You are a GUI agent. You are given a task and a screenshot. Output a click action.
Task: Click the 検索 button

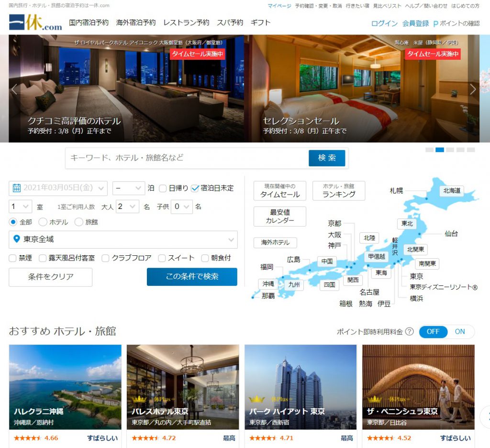(327, 158)
